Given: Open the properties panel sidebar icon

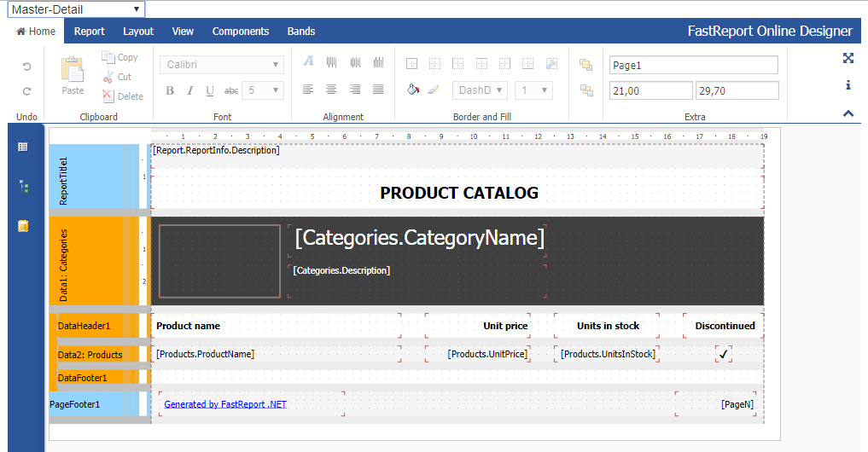Looking at the screenshot, I should (23, 148).
